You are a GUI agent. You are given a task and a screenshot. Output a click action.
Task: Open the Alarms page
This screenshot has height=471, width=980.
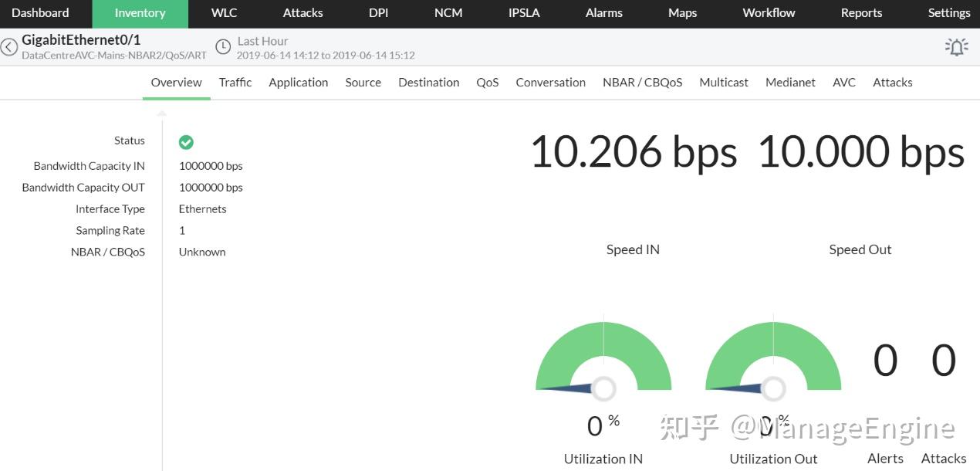click(603, 12)
